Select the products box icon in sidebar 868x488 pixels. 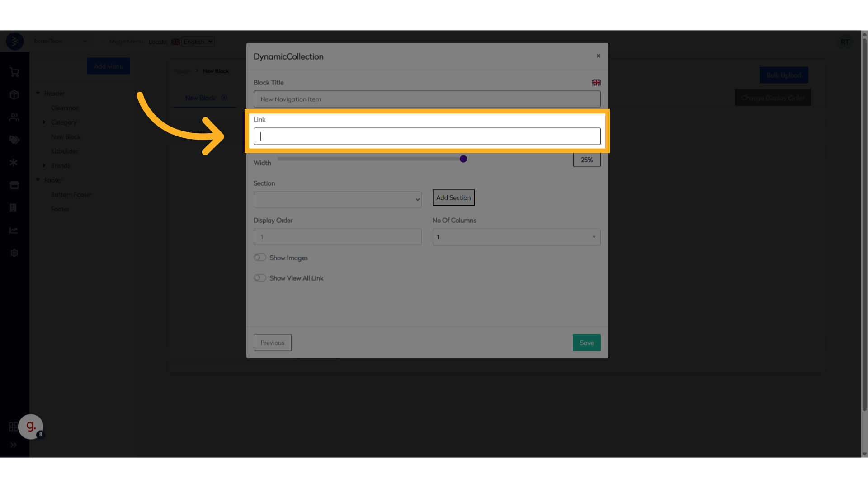tap(14, 95)
